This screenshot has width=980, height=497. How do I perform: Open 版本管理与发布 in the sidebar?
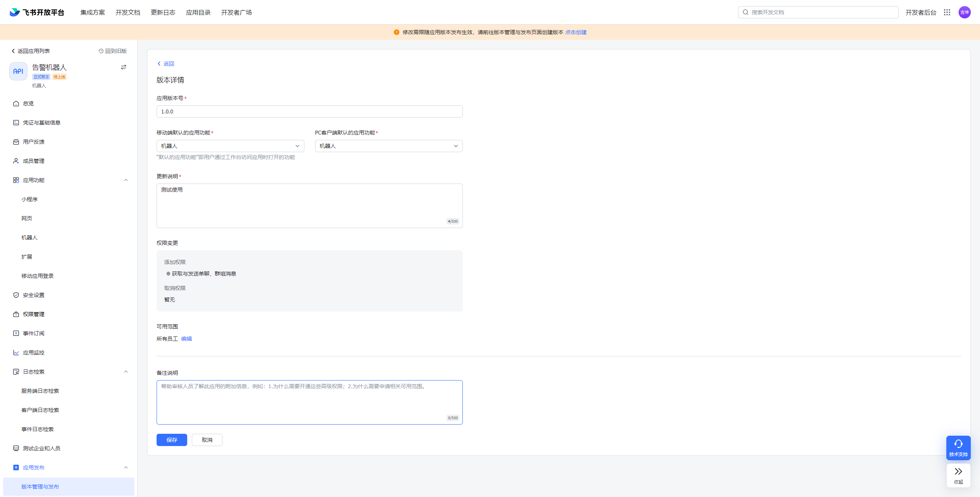69,487
